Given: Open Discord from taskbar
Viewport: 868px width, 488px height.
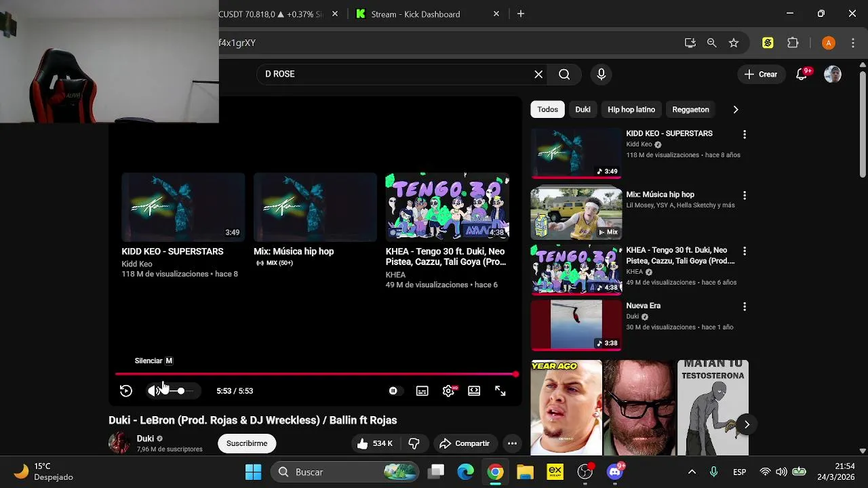Looking at the screenshot, I should point(615,472).
